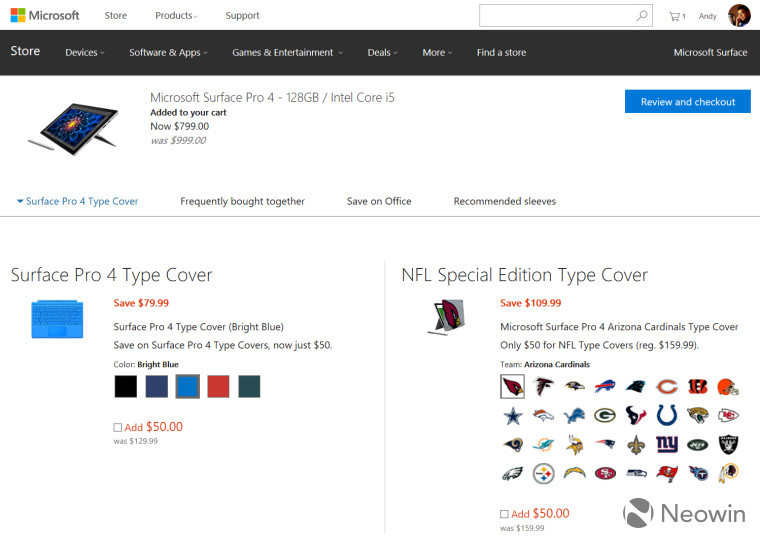Open the Surface Pro 4 product thumbnail
Viewport: 760px width, 543px height.
click(x=73, y=128)
